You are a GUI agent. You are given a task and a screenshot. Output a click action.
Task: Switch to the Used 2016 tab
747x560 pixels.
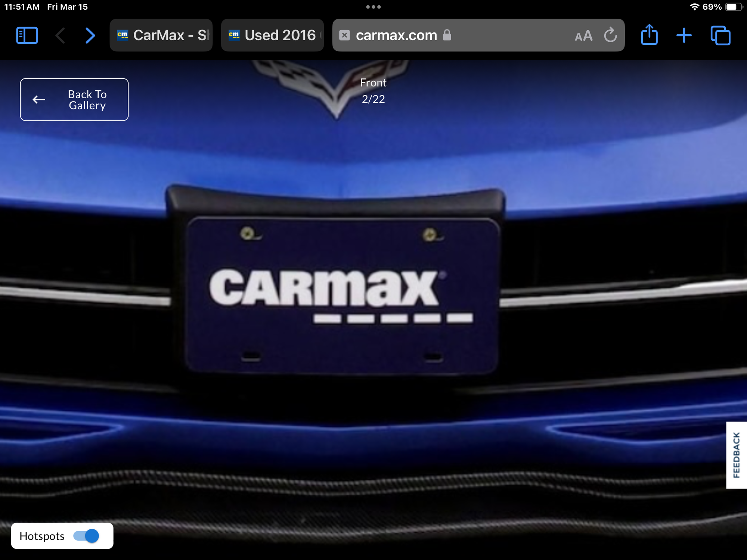[x=272, y=35]
